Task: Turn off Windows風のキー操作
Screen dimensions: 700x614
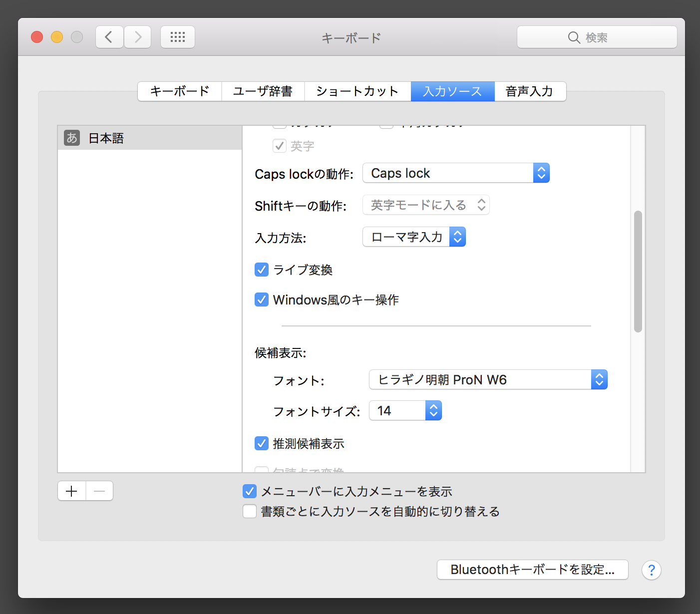Action: pyautogui.click(x=261, y=300)
